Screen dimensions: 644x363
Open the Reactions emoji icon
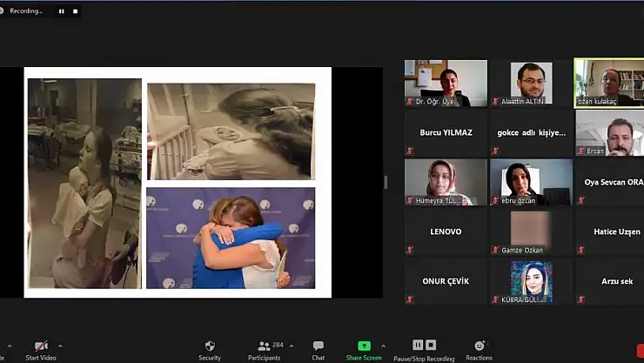479,346
